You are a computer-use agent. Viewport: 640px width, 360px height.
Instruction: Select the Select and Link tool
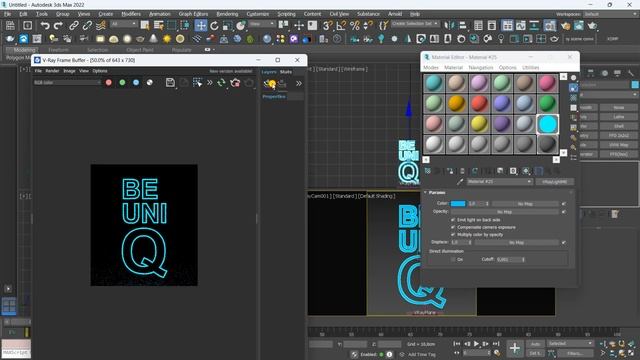tap(73, 26)
